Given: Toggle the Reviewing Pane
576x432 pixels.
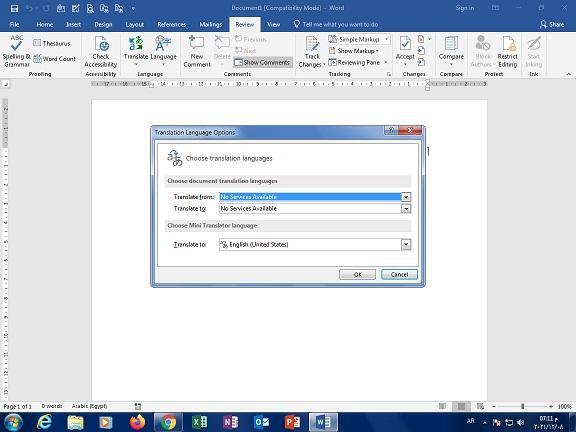Looking at the screenshot, I should (x=354, y=62).
